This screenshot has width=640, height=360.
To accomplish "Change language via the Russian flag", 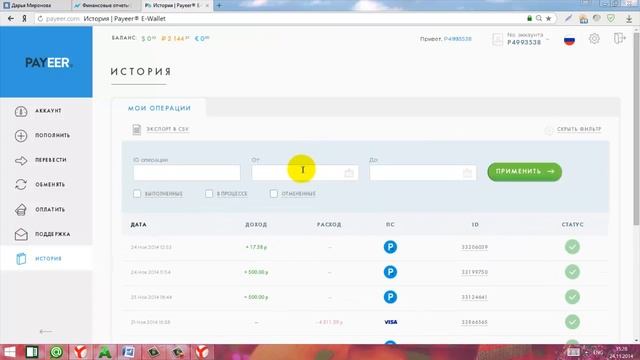I will click(569, 40).
